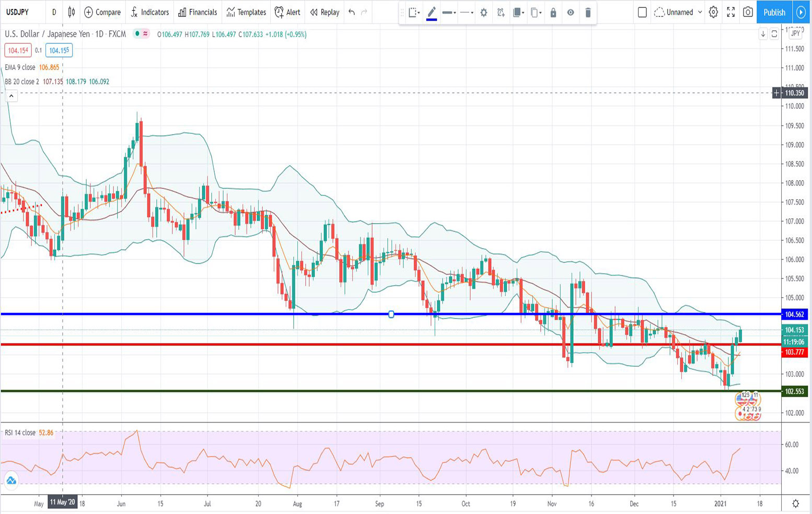Screen dimensions: 812x514
Task: Collapse the indicator legend with chevron
Action: 11,96
